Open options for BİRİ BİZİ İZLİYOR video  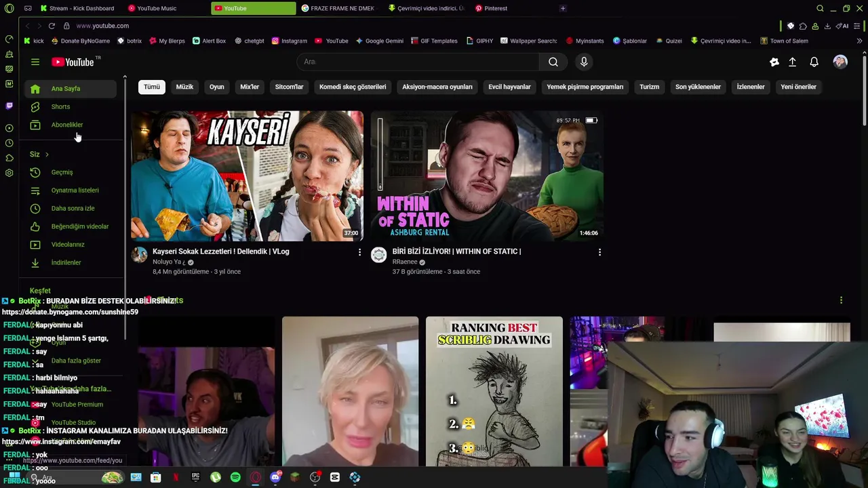[599, 252]
